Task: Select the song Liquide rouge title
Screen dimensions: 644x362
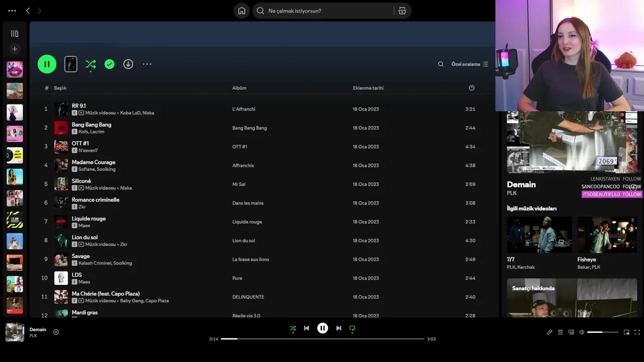Action: (x=89, y=219)
